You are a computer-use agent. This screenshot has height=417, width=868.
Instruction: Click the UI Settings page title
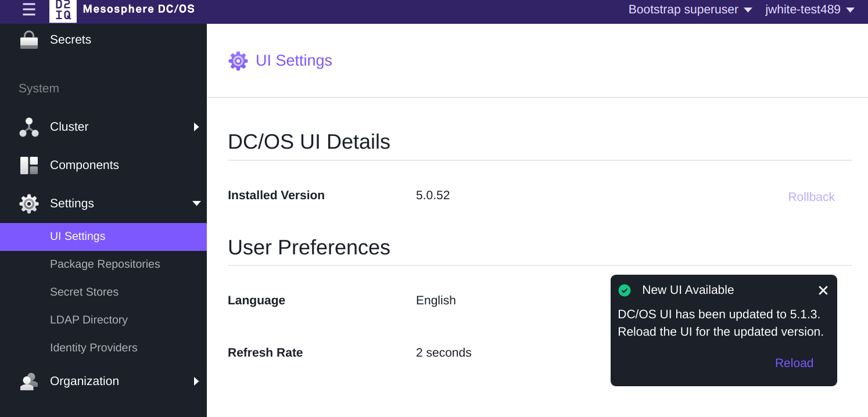click(294, 60)
